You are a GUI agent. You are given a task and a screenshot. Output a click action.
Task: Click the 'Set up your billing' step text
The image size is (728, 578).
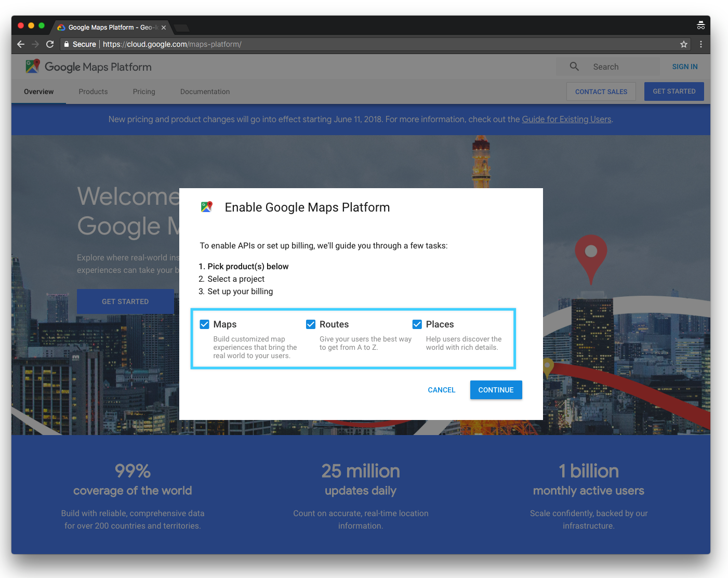240,292
